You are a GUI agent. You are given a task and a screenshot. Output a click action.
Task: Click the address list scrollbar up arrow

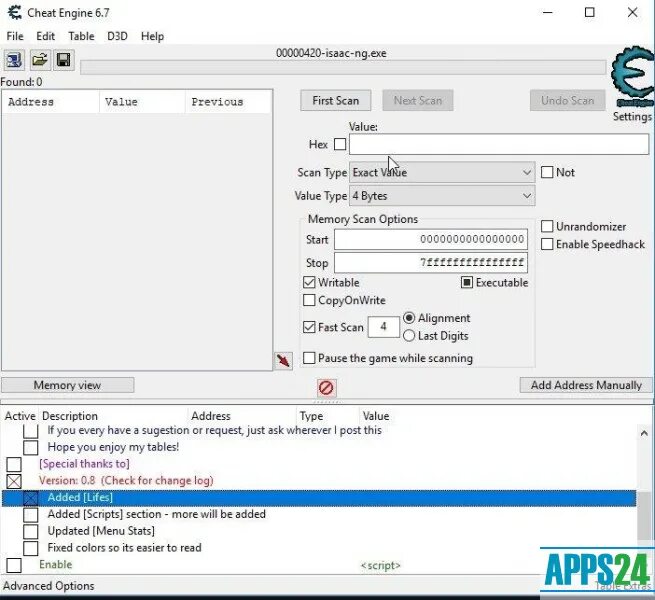click(644, 434)
